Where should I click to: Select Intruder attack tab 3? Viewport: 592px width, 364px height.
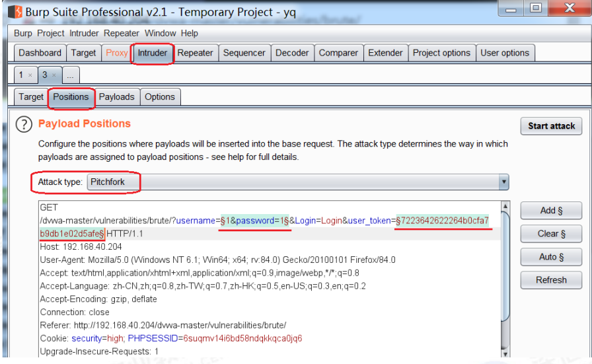point(45,75)
